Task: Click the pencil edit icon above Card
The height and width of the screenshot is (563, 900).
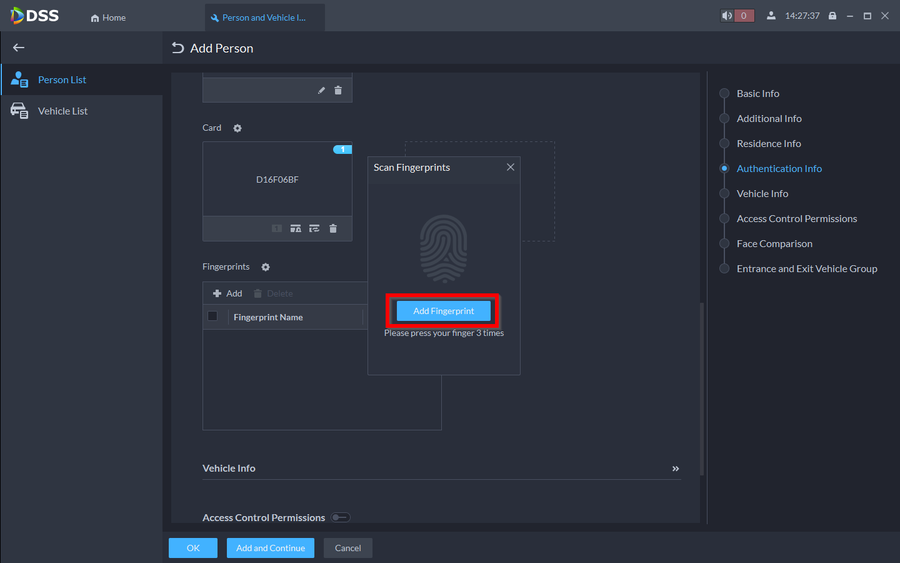Action: tap(321, 90)
